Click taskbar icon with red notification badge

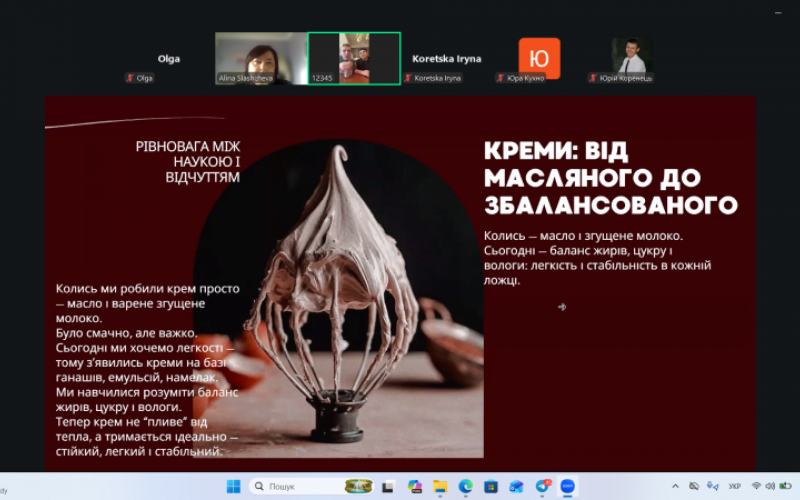543,486
